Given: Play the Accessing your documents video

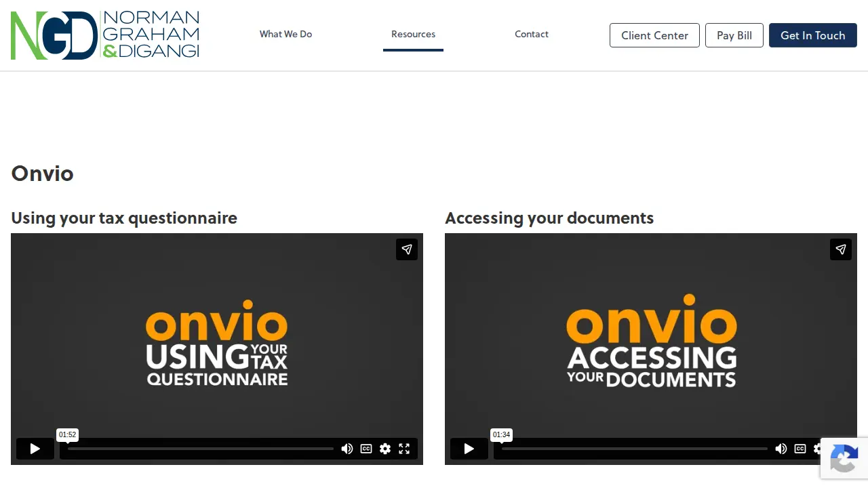Looking at the screenshot, I should 469,449.
